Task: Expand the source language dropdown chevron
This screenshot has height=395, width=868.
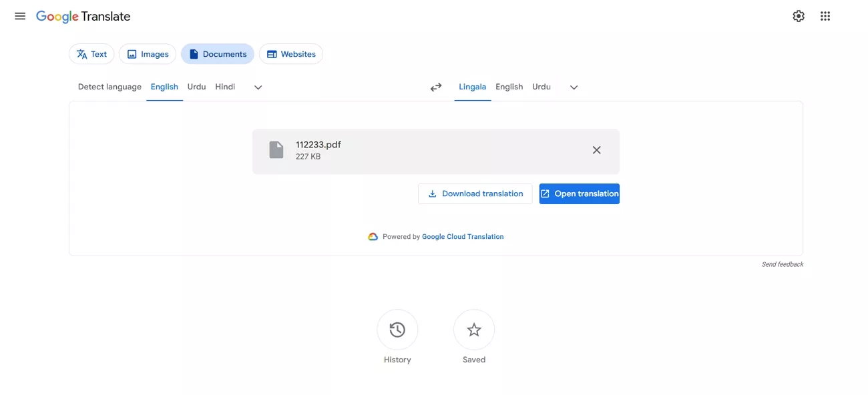Action: (x=258, y=87)
